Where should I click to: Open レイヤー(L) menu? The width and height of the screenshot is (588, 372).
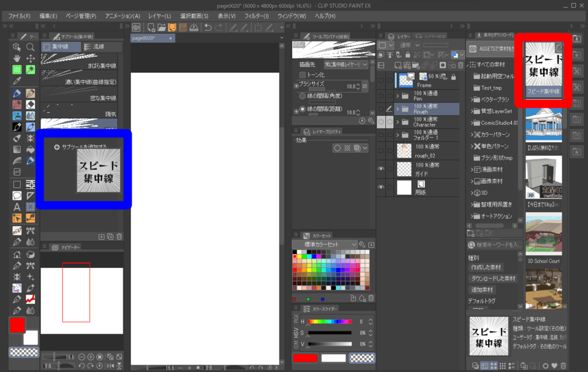(x=159, y=16)
